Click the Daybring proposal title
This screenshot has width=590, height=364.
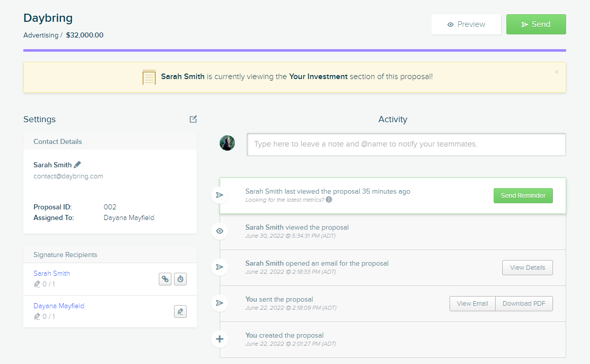tap(48, 18)
